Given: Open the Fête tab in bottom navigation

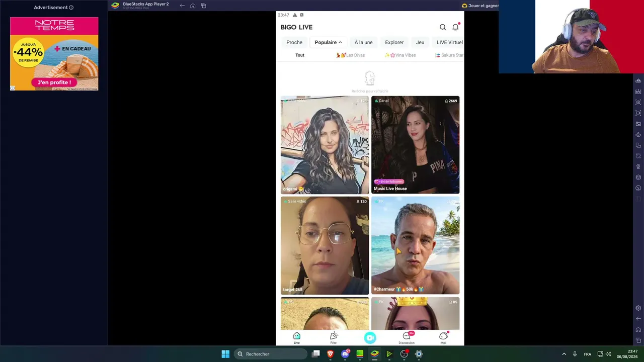Looking at the screenshot, I should click(x=334, y=338).
